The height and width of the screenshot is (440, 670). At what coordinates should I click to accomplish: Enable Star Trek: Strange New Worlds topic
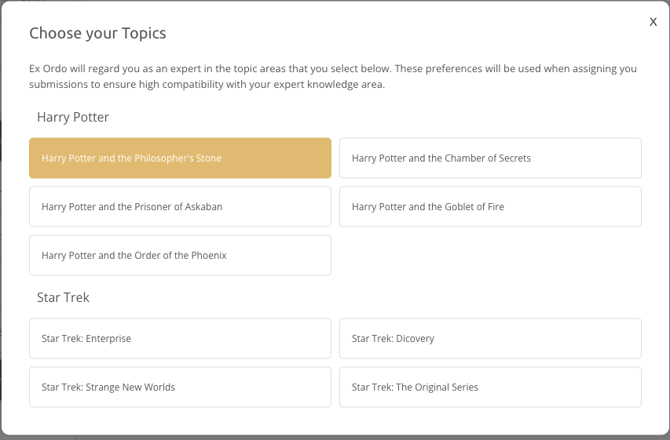click(x=180, y=387)
